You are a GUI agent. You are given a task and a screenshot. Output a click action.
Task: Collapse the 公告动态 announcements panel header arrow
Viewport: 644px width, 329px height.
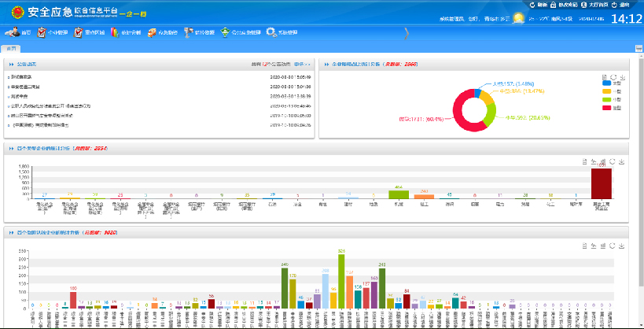(11, 63)
